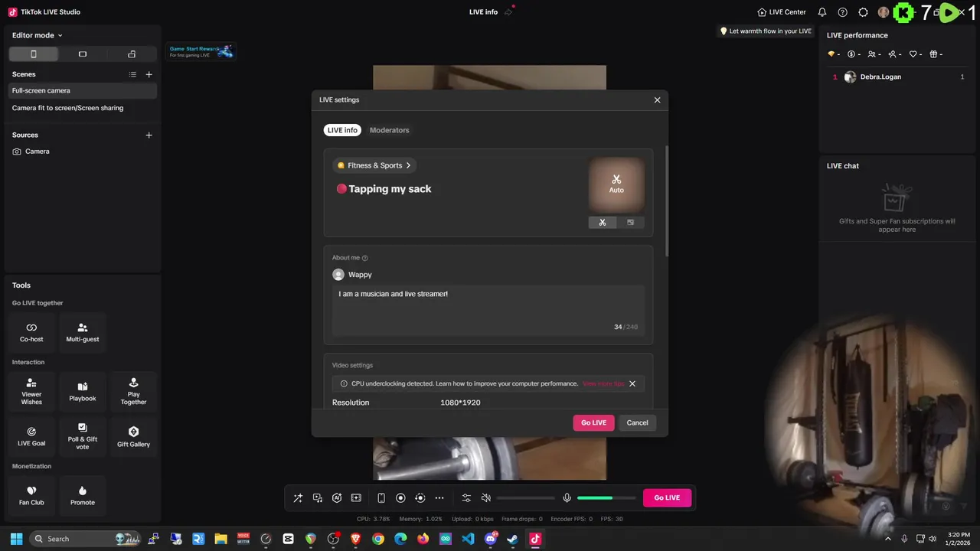980x551 pixels.
Task: Select the LIVE info tab
Action: pyautogui.click(x=342, y=130)
